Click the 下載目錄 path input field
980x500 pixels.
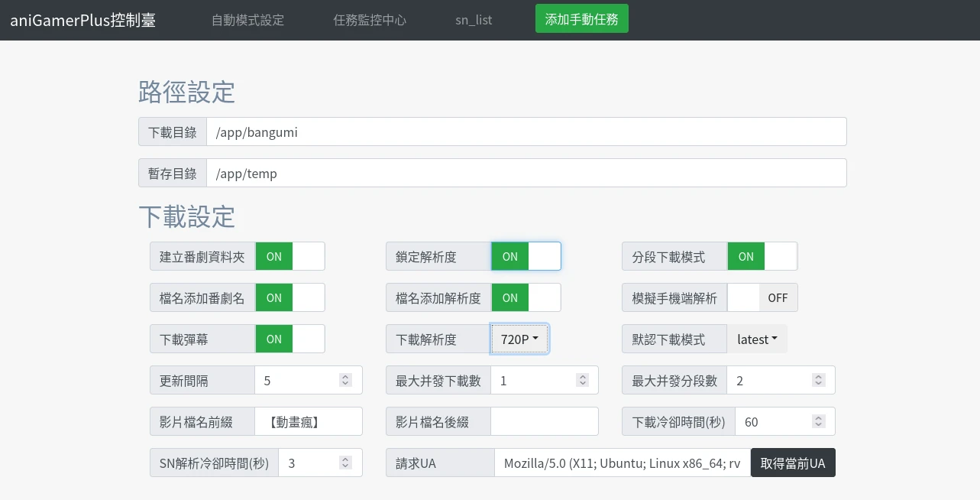526,132
